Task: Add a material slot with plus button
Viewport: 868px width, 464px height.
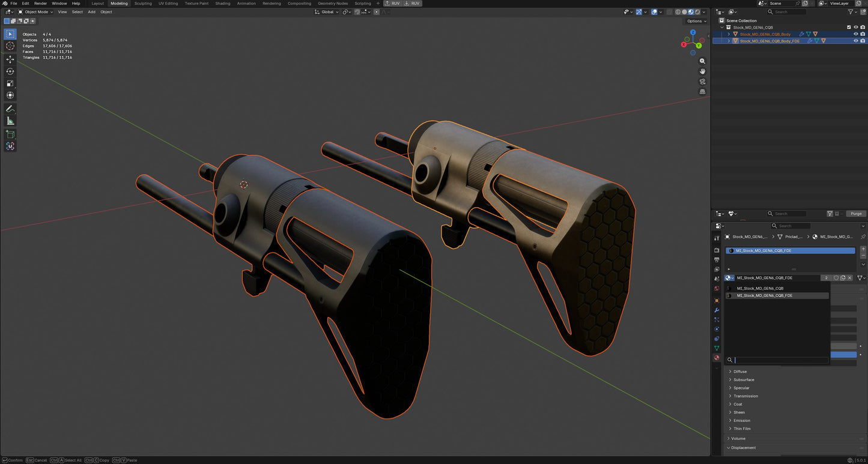Action: click(x=863, y=249)
